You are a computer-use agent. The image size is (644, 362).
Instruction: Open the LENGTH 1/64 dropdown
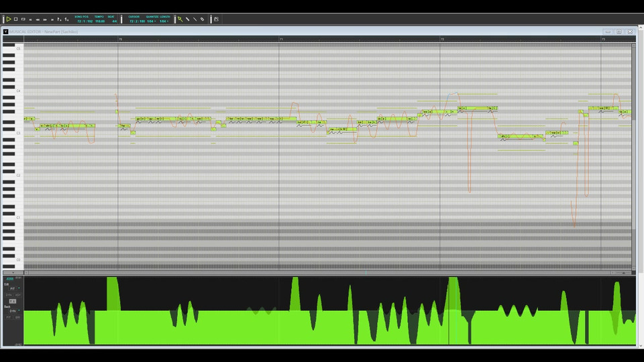point(164,21)
